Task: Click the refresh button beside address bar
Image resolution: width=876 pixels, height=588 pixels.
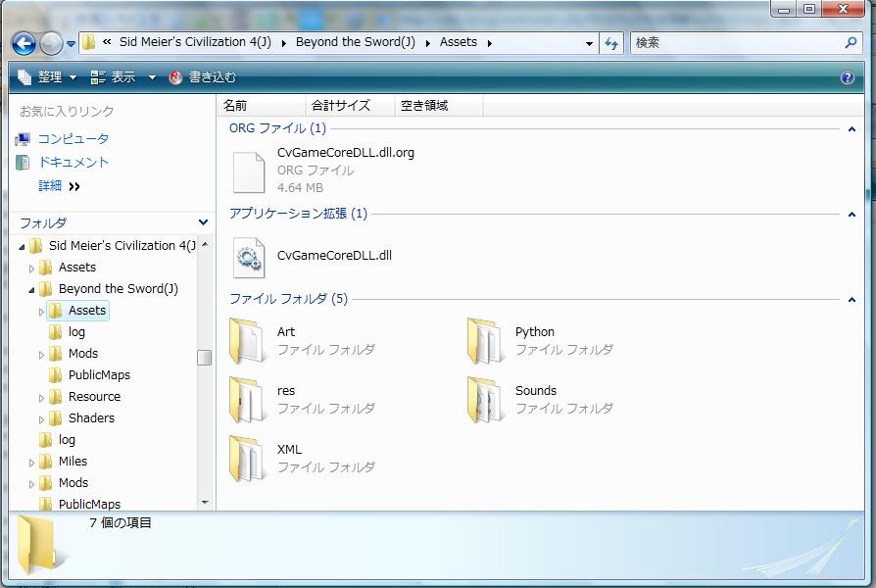Action: [x=612, y=43]
